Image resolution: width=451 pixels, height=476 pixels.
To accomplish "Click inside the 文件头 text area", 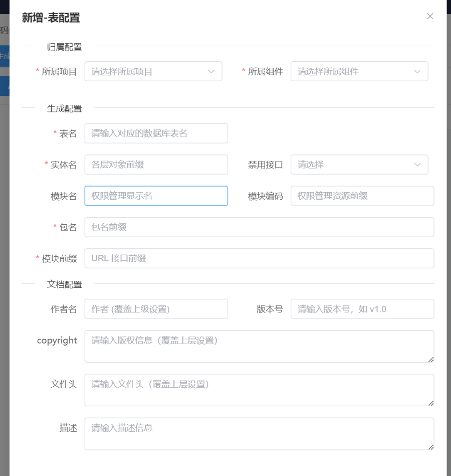I will tap(259, 390).
